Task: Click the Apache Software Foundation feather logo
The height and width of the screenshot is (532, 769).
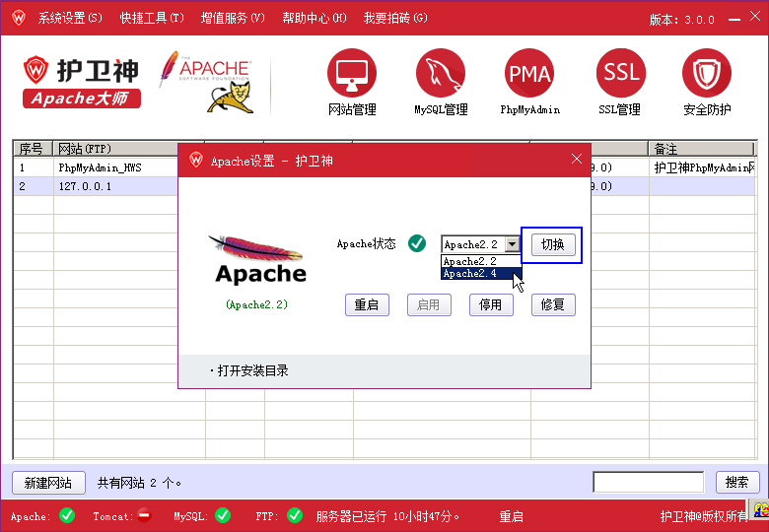Action: 205,69
